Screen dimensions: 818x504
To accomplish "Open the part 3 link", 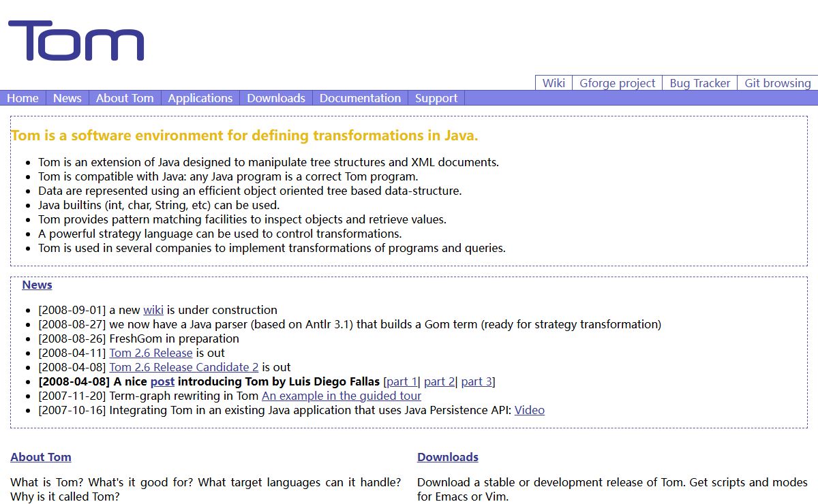I will click(x=476, y=381).
